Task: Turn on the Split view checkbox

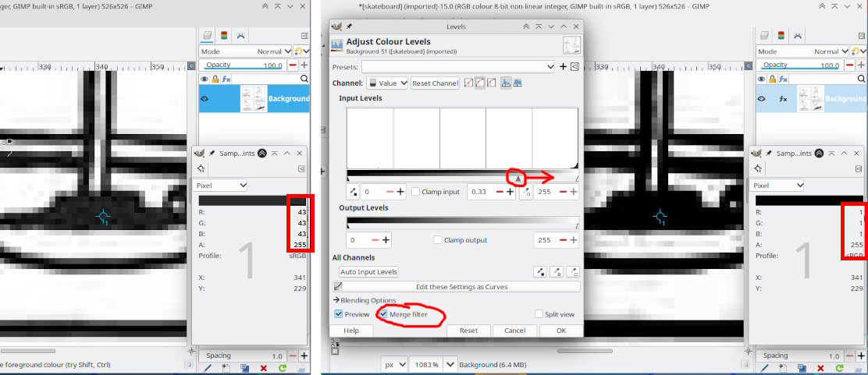Action: (539, 314)
